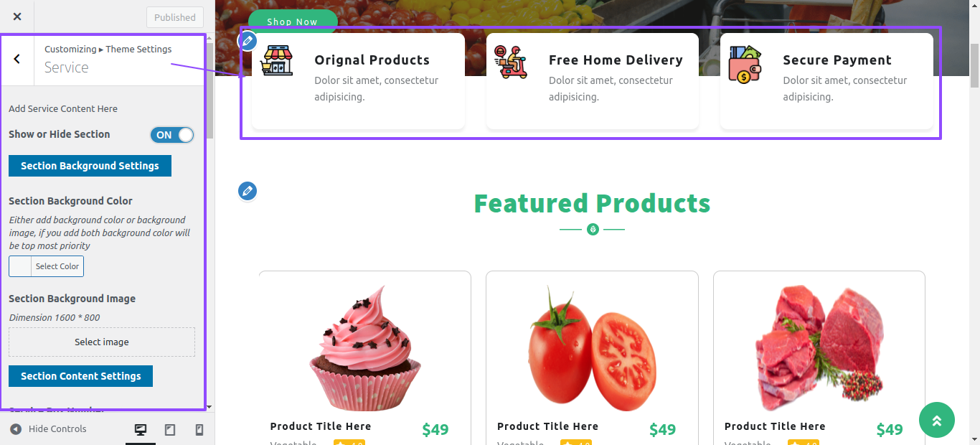
Task: Switch to tablet preview device icon
Action: 170,429
